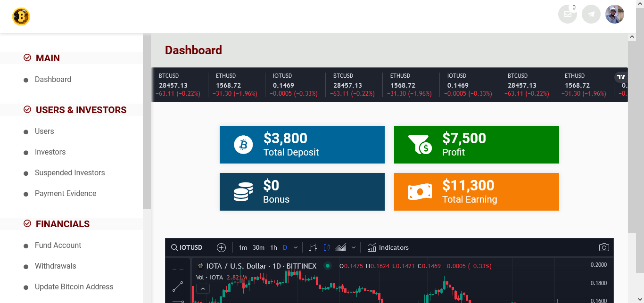Image resolution: width=644 pixels, height=303 pixels.
Task: Click the first ETHUSD ticker item
Action: (236, 85)
